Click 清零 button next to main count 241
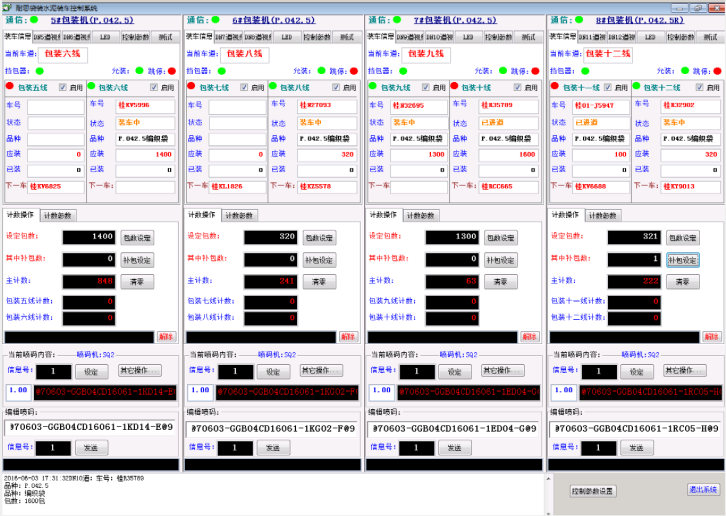The width and height of the screenshot is (726, 516). click(319, 282)
